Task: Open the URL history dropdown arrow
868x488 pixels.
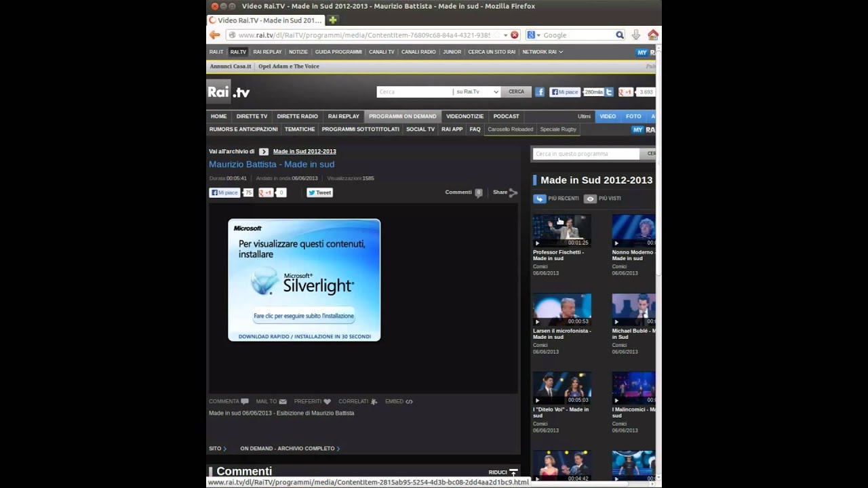Action: click(505, 35)
